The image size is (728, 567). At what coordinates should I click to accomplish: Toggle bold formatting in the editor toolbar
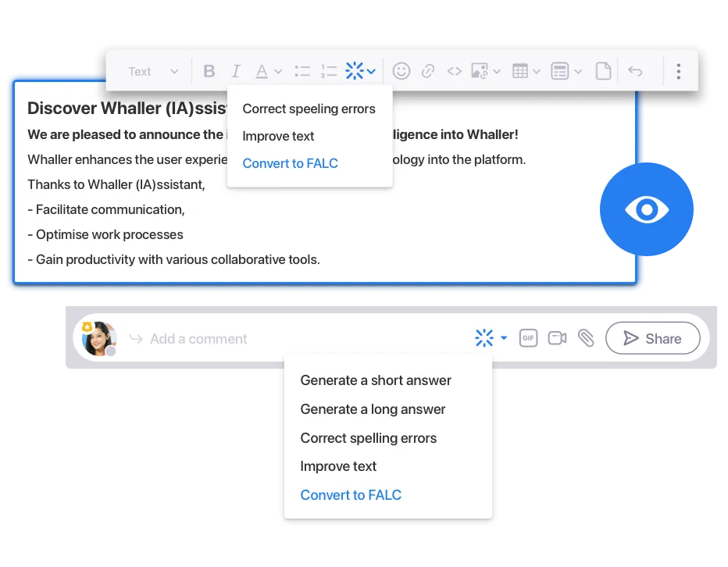[x=209, y=70]
